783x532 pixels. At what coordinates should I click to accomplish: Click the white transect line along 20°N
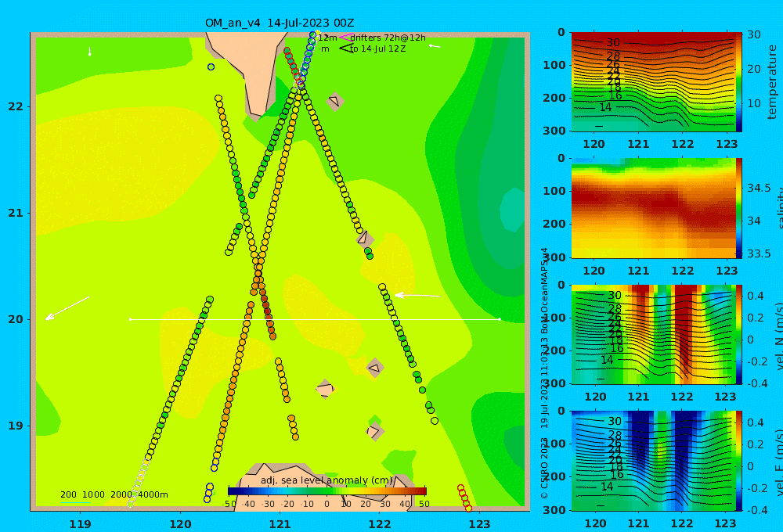[x=315, y=319]
